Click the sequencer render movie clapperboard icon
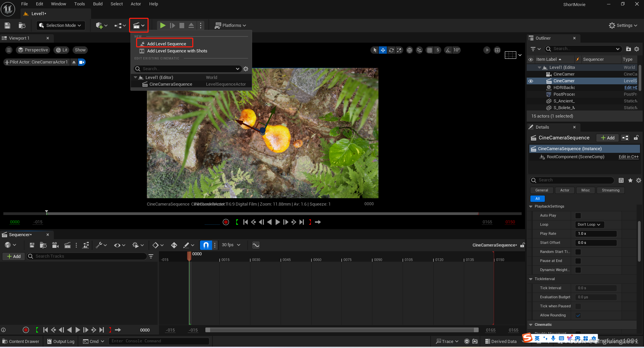This screenshot has height=348, width=644. pos(68,245)
